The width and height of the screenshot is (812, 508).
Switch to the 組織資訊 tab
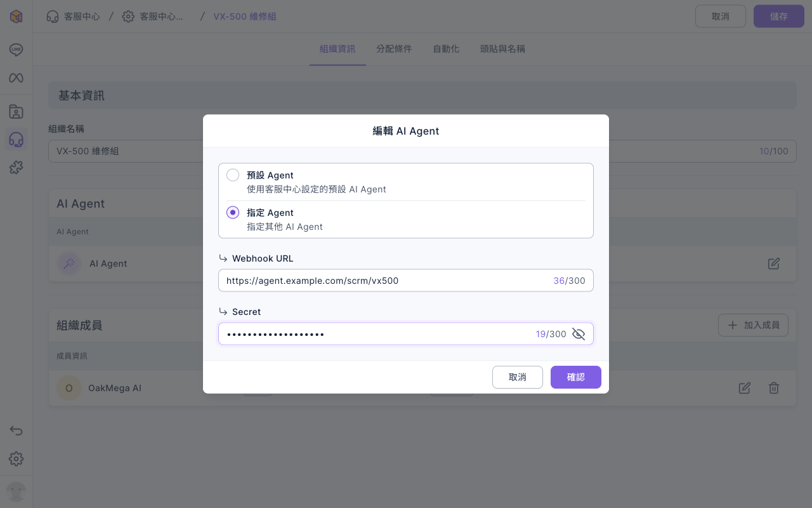337,49
